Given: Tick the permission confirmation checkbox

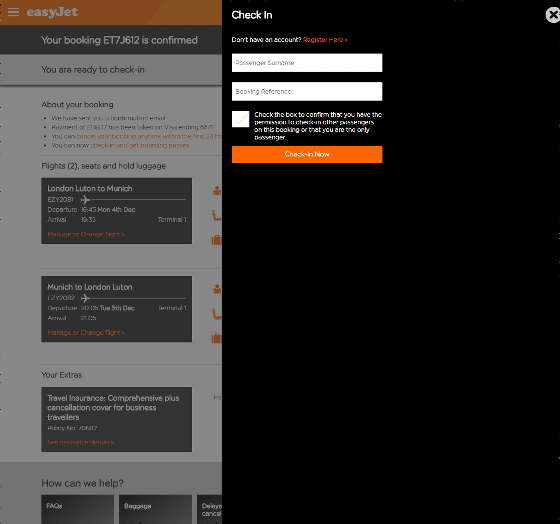Looking at the screenshot, I should click(x=240, y=119).
